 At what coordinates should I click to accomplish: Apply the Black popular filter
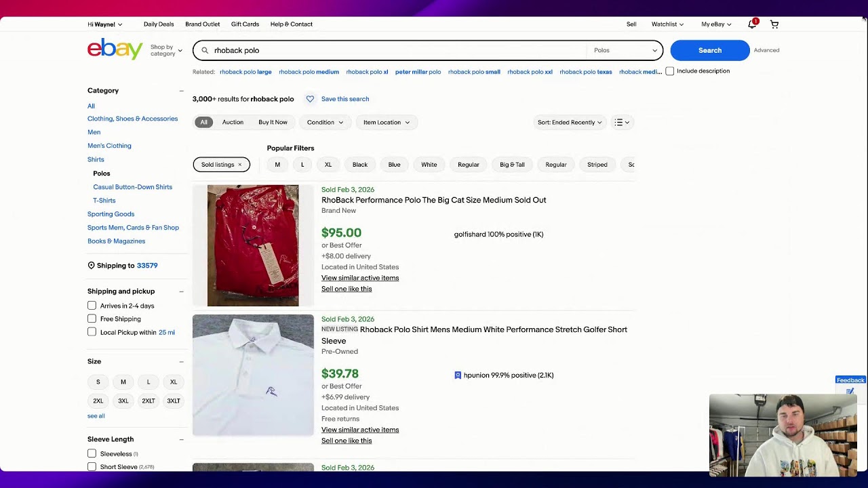click(x=360, y=165)
